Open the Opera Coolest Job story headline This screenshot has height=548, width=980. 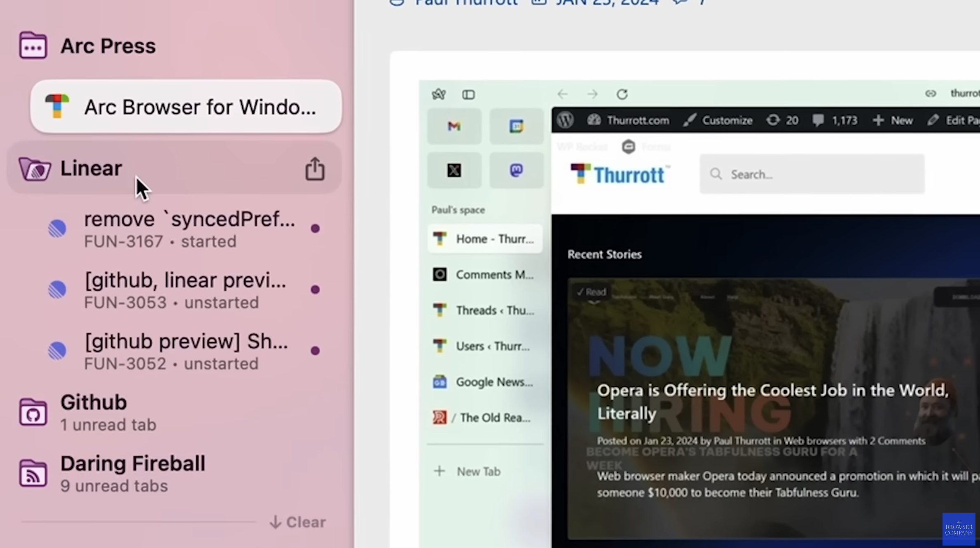(773, 402)
